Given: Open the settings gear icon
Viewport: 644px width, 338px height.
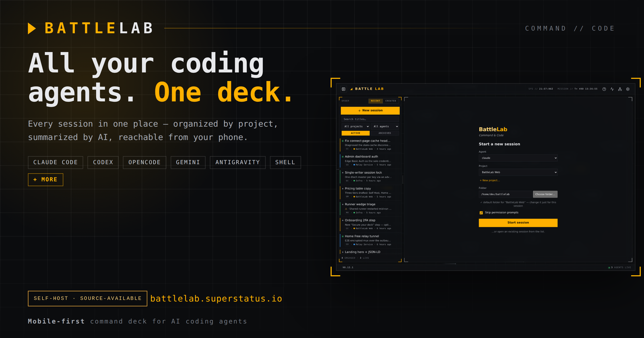Looking at the screenshot, I should point(628,89).
